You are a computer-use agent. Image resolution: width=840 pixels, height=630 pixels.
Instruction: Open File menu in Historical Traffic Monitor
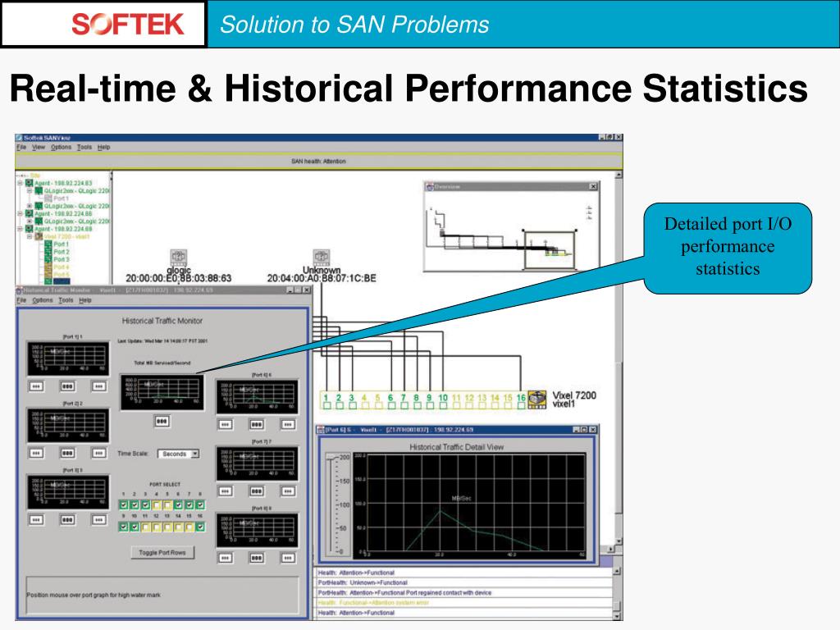pos(21,300)
